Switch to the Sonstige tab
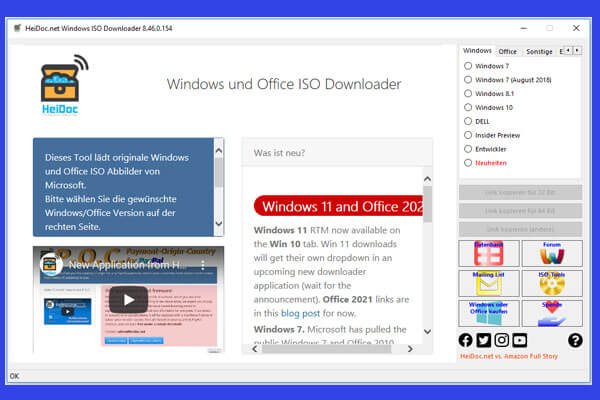The height and width of the screenshot is (400, 600). pos(539,51)
